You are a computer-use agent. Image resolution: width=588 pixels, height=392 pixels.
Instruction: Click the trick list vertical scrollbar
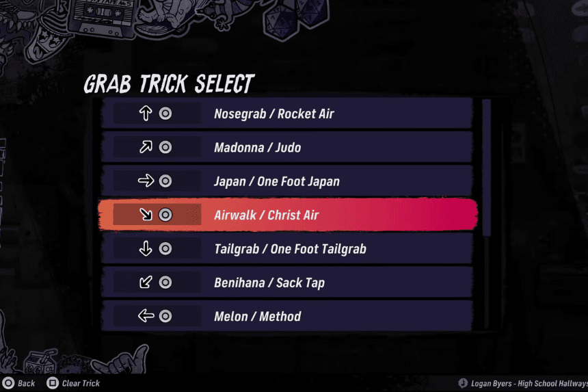click(487, 168)
